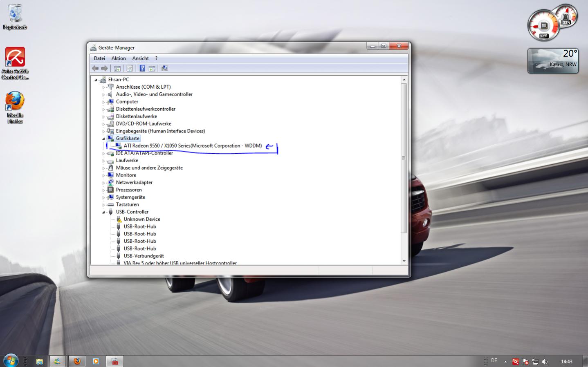Open the Windows Start orb

(11, 361)
